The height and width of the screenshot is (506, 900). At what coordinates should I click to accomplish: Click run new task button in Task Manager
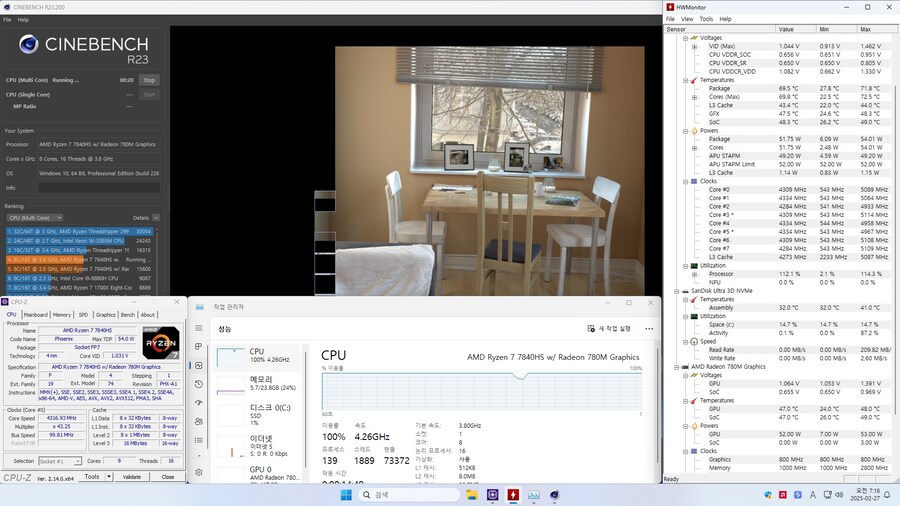point(609,329)
